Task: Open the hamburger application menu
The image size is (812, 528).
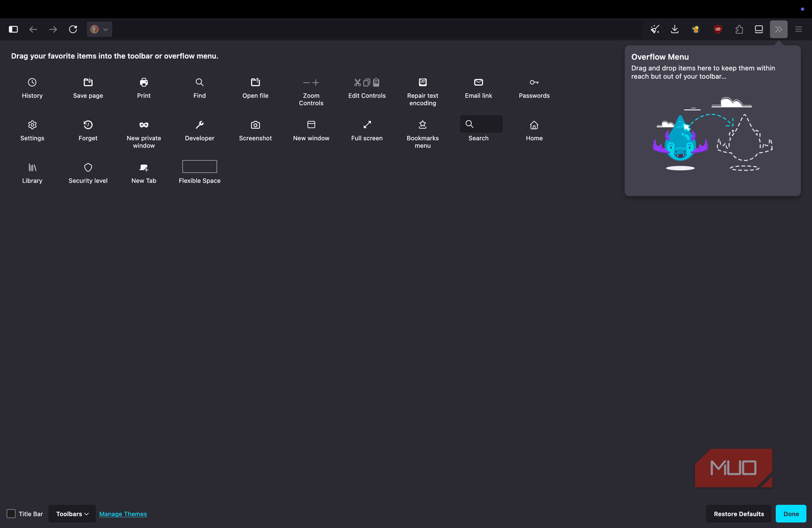Action: tap(799, 29)
